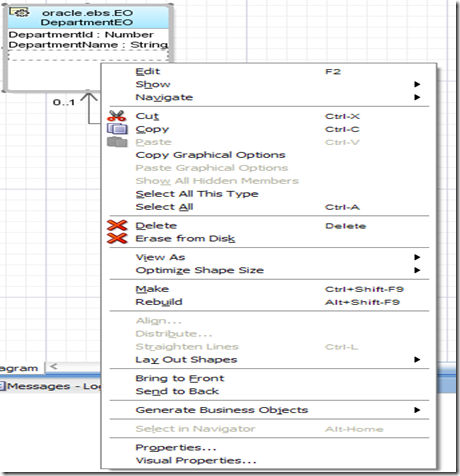This screenshot has height=476, width=460.
Task: Click the Cut scissors icon
Action: click(117, 116)
